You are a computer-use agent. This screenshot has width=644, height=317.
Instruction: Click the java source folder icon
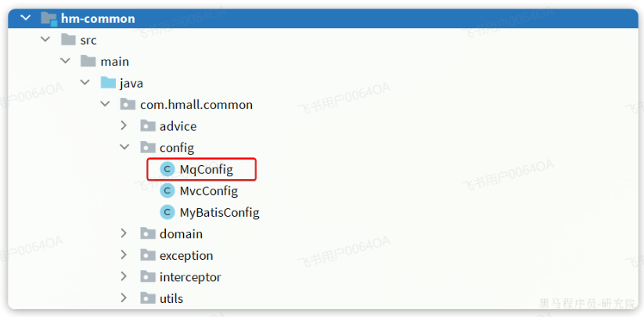point(107,83)
